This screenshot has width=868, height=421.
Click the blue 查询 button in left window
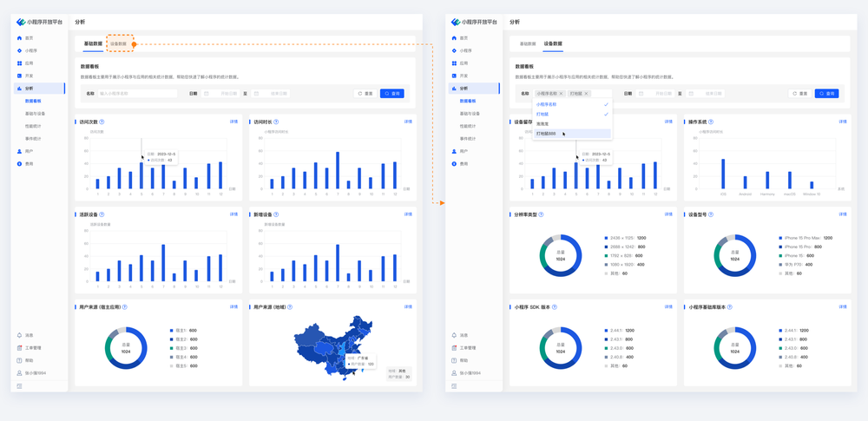click(x=392, y=94)
